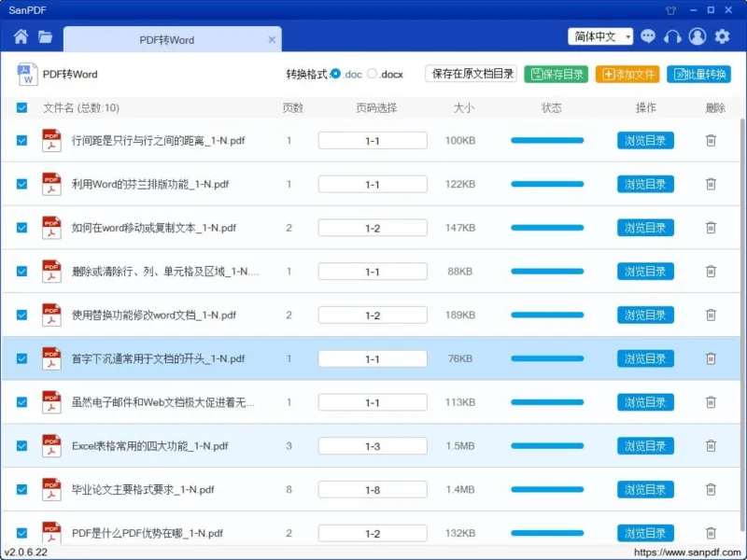Open the chat message icon

648,36
